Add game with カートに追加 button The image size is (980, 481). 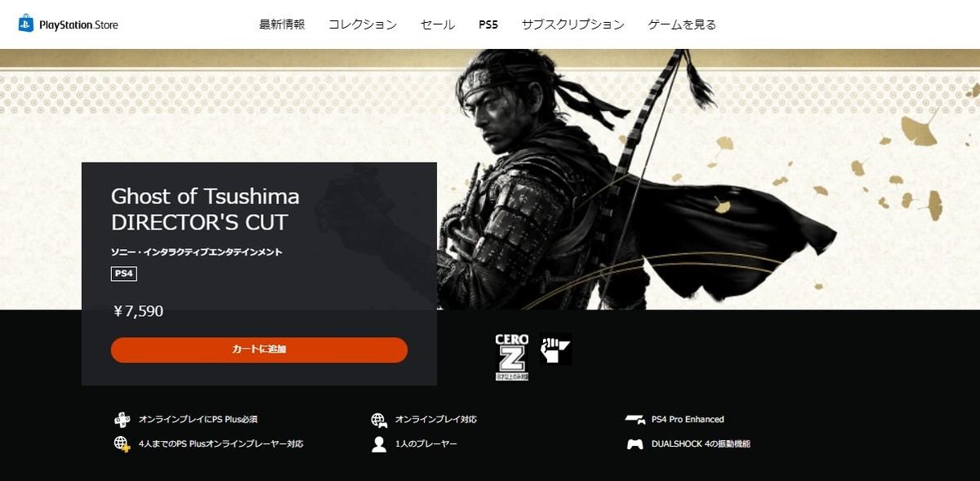click(259, 350)
